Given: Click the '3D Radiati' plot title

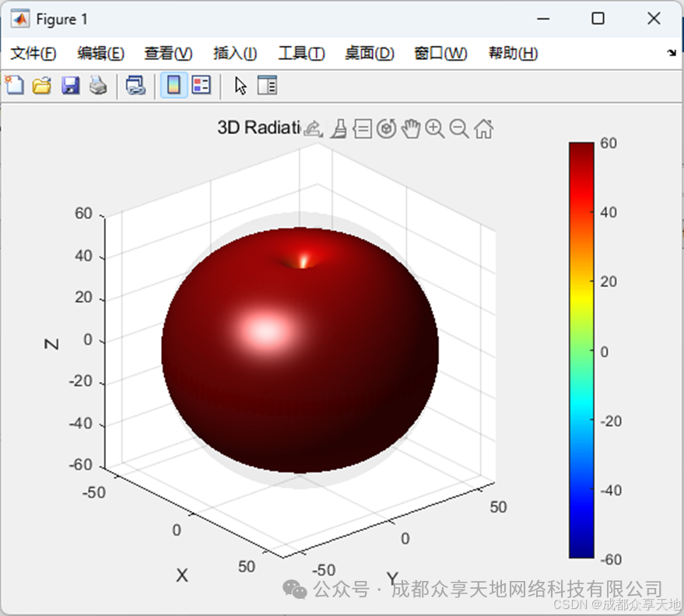Looking at the screenshot, I should tap(259, 128).
